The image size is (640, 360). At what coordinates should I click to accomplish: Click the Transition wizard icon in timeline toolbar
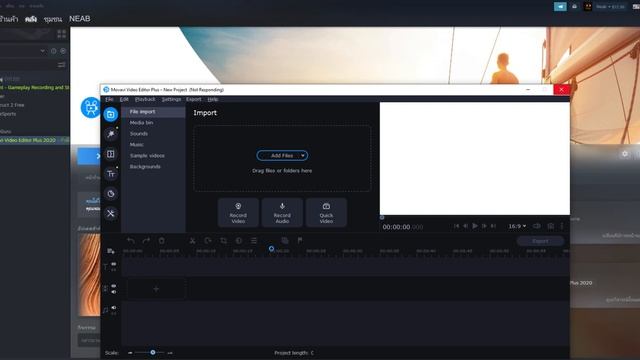(x=285, y=240)
